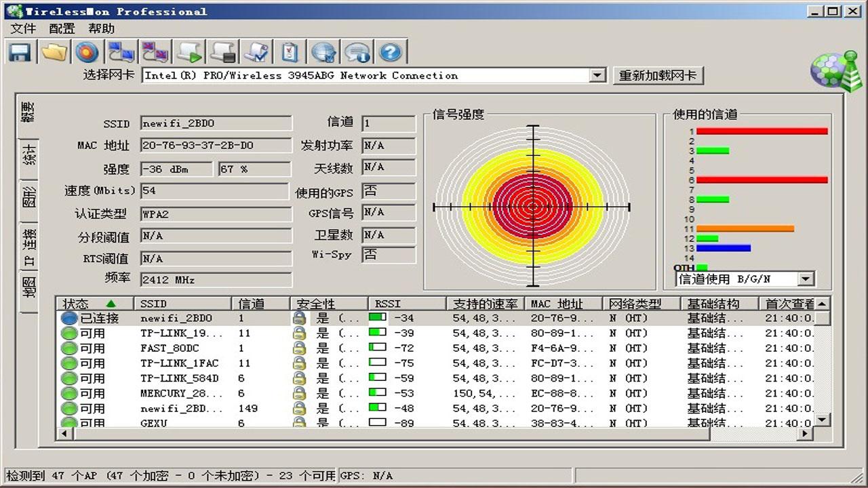Sort list by the SSID column header
Viewport: 868px width, 488px height.
point(184,304)
